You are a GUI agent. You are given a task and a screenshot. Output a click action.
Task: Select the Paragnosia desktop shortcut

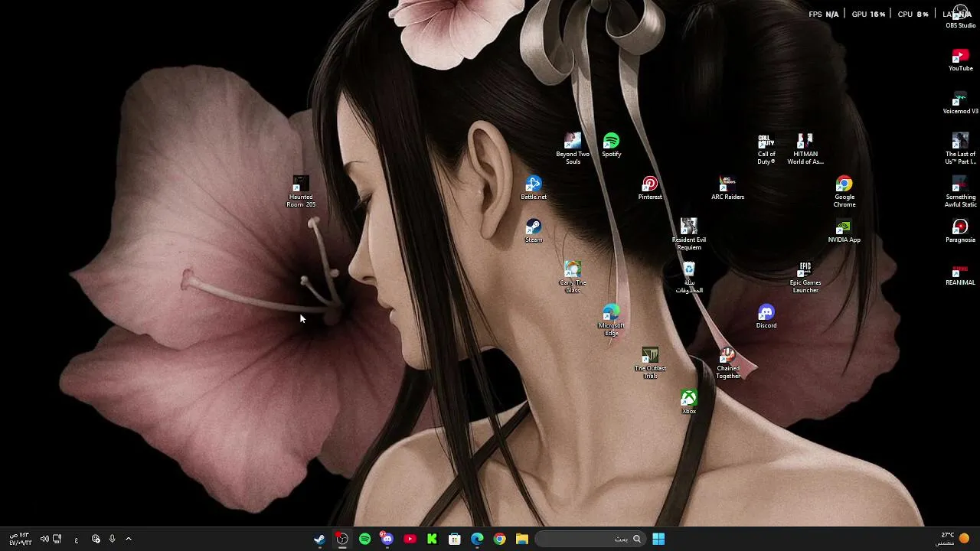coord(961,230)
